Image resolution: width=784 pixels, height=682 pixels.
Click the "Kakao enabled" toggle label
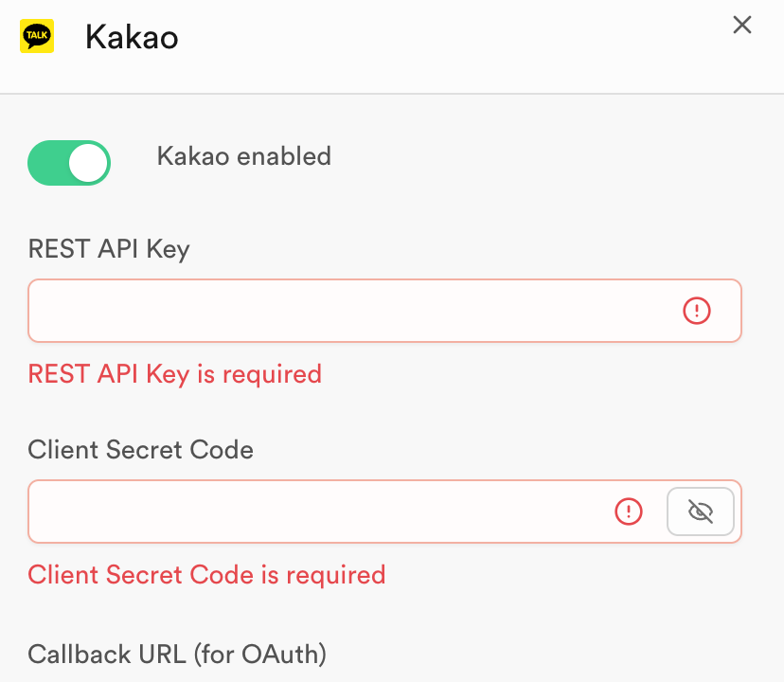(x=243, y=155)
